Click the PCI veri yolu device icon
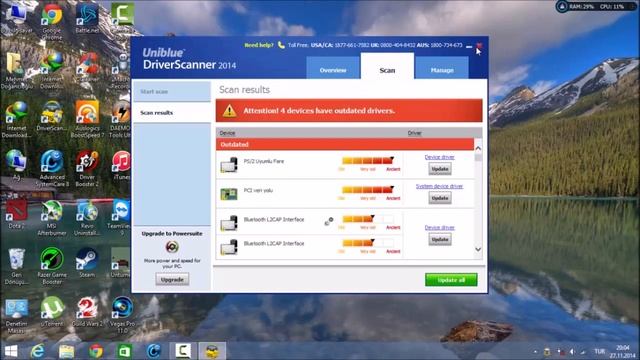 pyautogui.click(x=229, y=194)
